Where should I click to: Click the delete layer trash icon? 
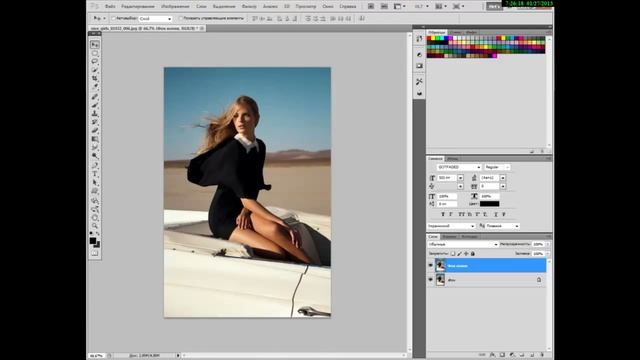click(542, 355)
